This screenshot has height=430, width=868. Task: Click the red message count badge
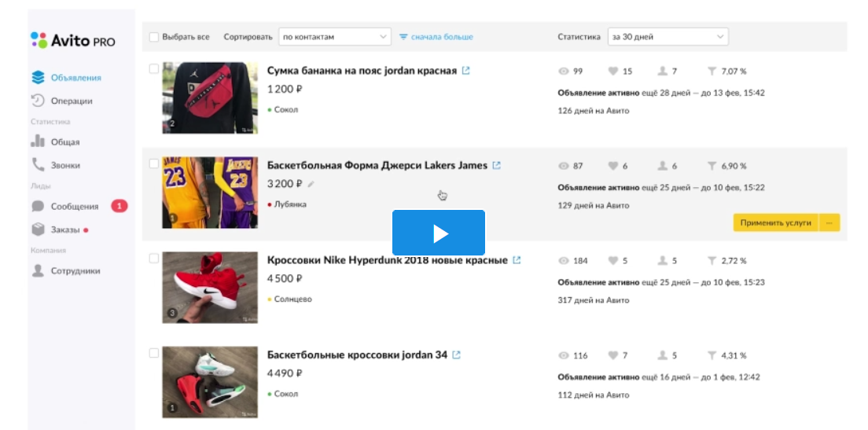click(119, 207)
